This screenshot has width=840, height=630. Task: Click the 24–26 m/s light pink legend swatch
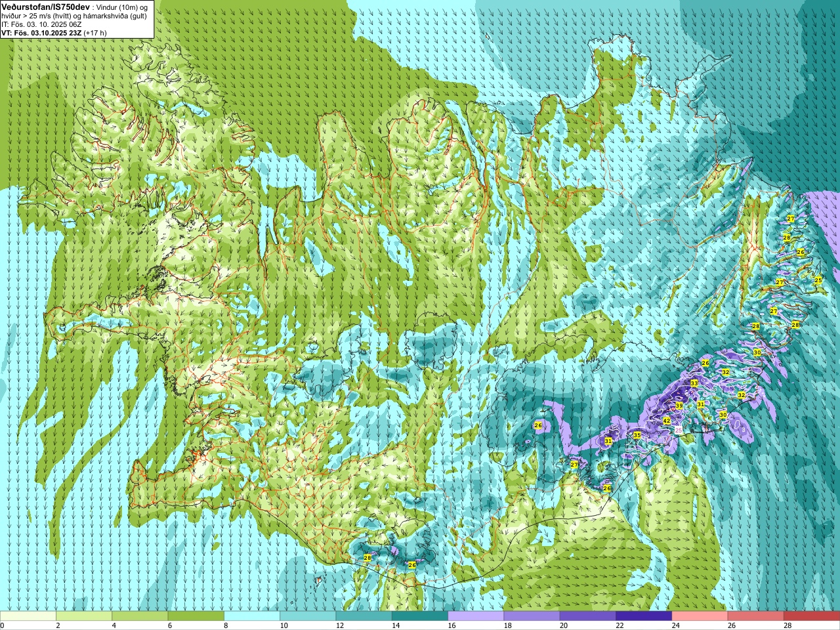click(x=700, y=616)
